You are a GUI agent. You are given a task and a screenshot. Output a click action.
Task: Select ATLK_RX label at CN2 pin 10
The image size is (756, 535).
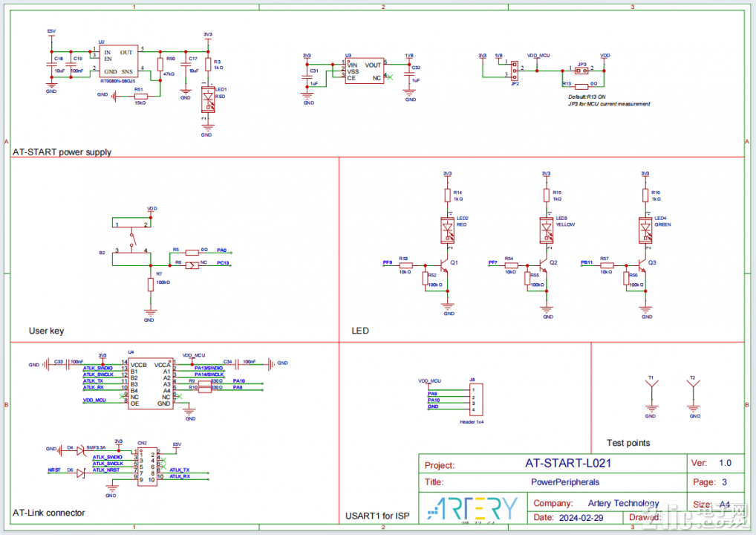tap(180, 476)
